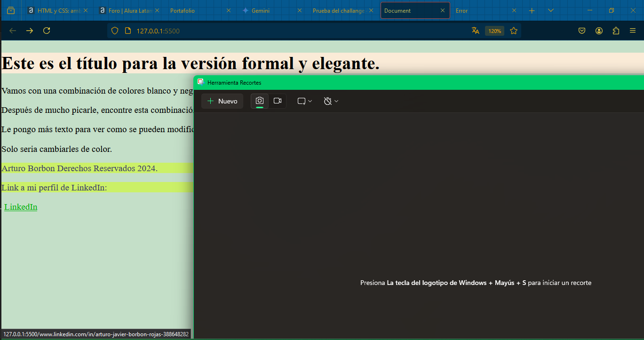Reset 120% zoom level badge

pyautogui.click(x=494, y=31)
